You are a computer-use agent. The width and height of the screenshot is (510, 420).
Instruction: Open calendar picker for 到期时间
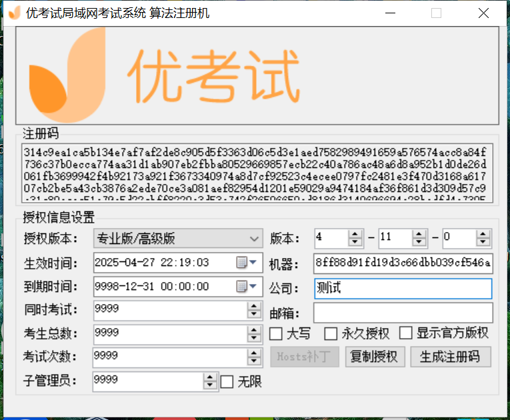coord(247,286)
